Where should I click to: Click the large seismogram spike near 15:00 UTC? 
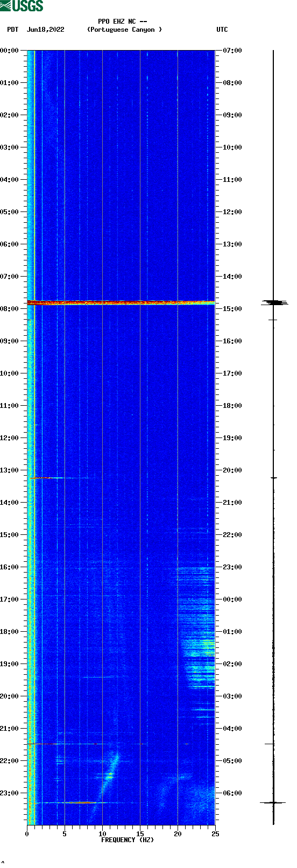275,302
